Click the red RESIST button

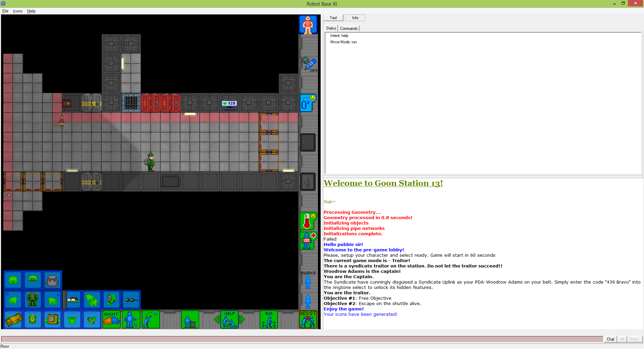(x=308, y=319)
